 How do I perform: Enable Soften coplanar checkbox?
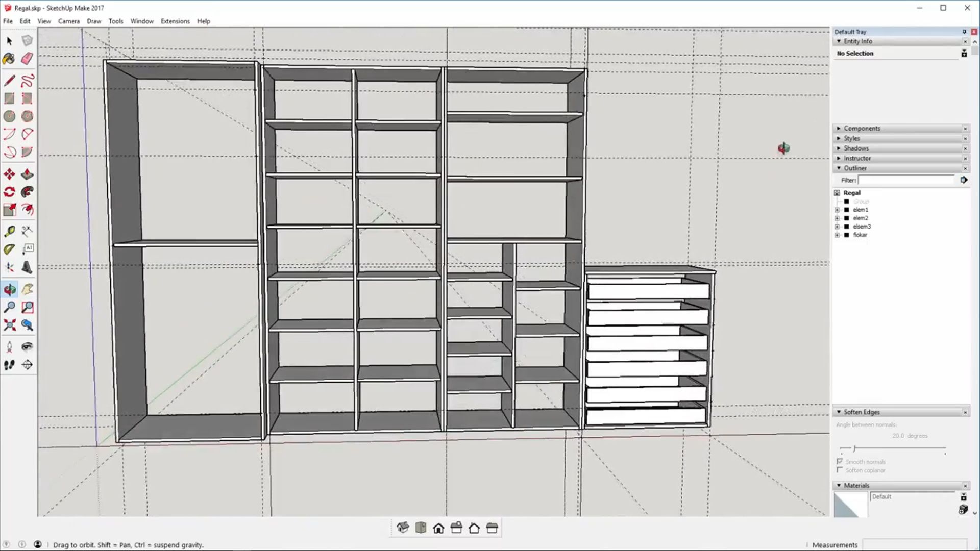click(x=840, y=470)
